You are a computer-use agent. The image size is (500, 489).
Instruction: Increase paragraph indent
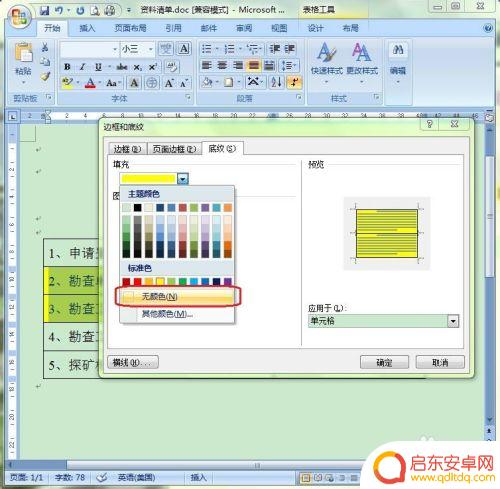(289, 49)
